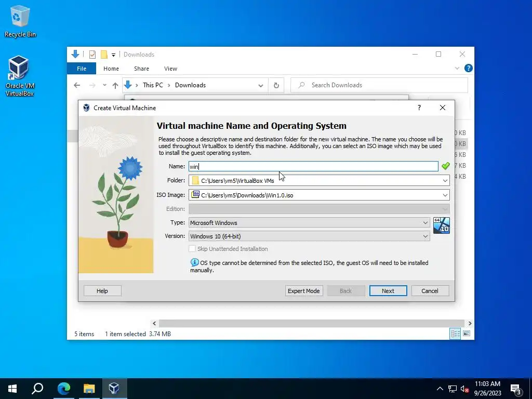Expand the Explorer ribbon chevron

coord(457,68)
